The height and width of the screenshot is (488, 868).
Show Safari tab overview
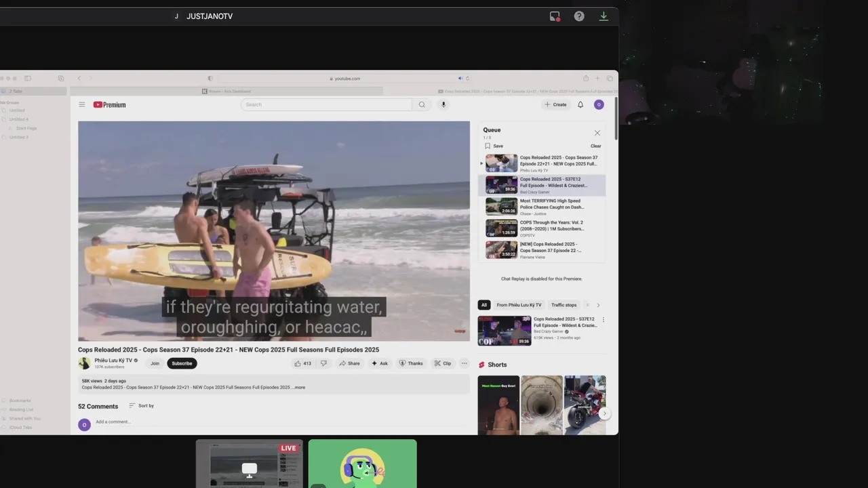(x=610, y=79)
